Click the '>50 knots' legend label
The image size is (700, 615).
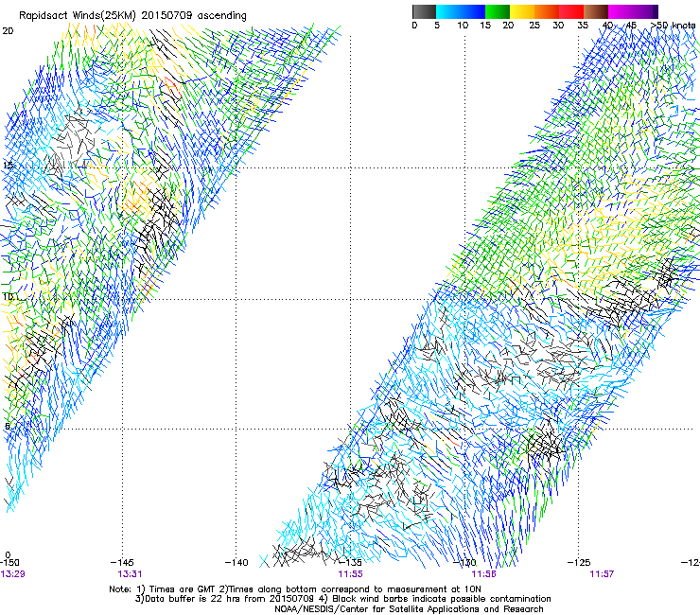pos(673,25)
